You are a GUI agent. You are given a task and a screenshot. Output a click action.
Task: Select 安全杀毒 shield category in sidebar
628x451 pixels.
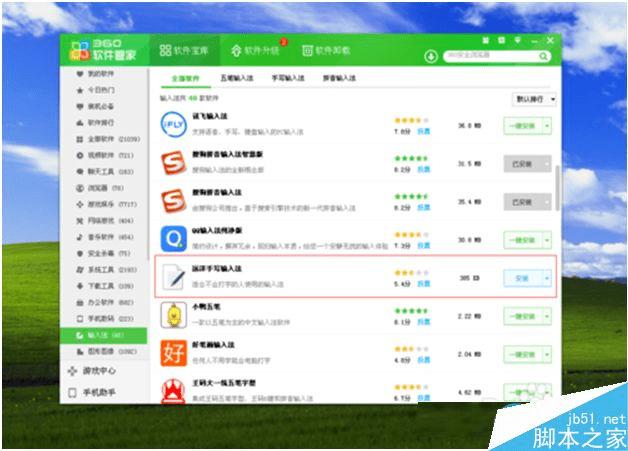[103, 253]
